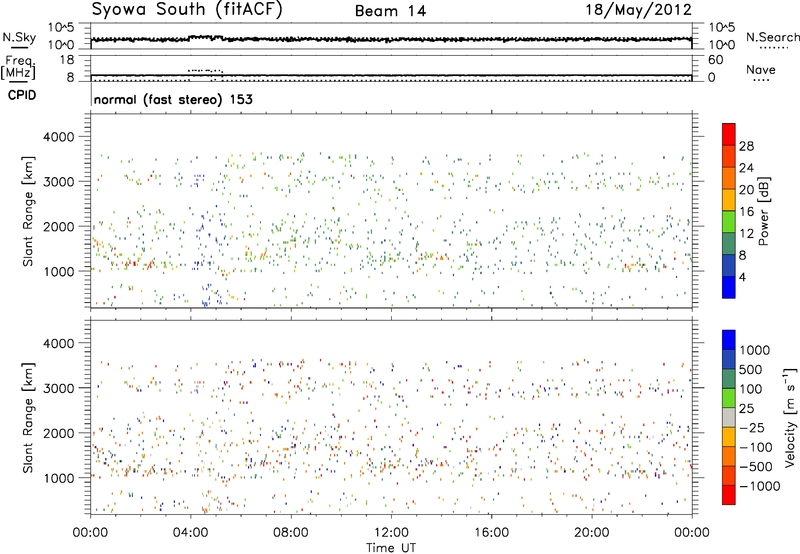Pick the red bottom segment of Velocity colorbar
This screenshot has height=554, width=800.
coord(729,495)
